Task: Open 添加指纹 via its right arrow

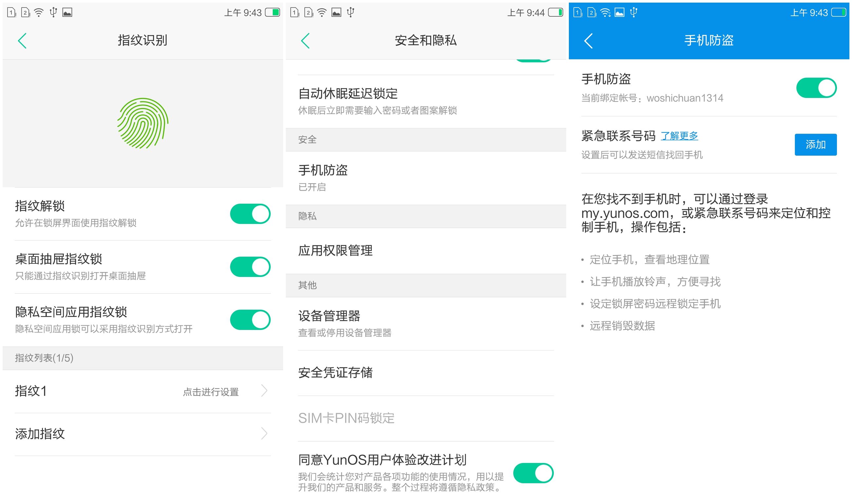Action: pos(264,433)
